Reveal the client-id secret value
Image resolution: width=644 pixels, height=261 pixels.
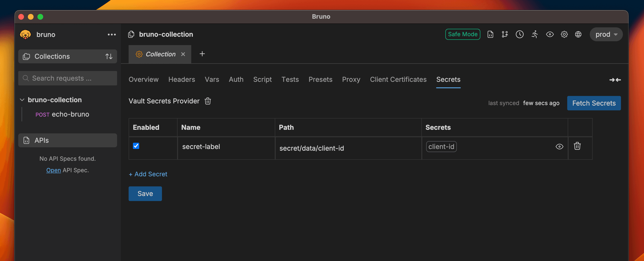[x=559, y=147]
